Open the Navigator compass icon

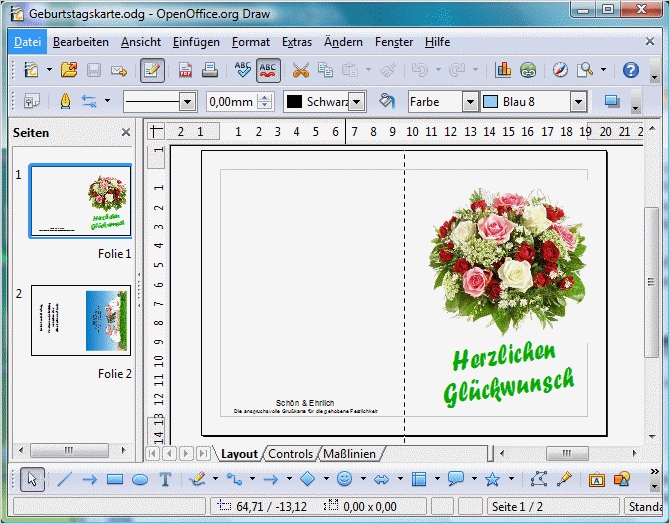pyautogui.click(x=560, y=70)
